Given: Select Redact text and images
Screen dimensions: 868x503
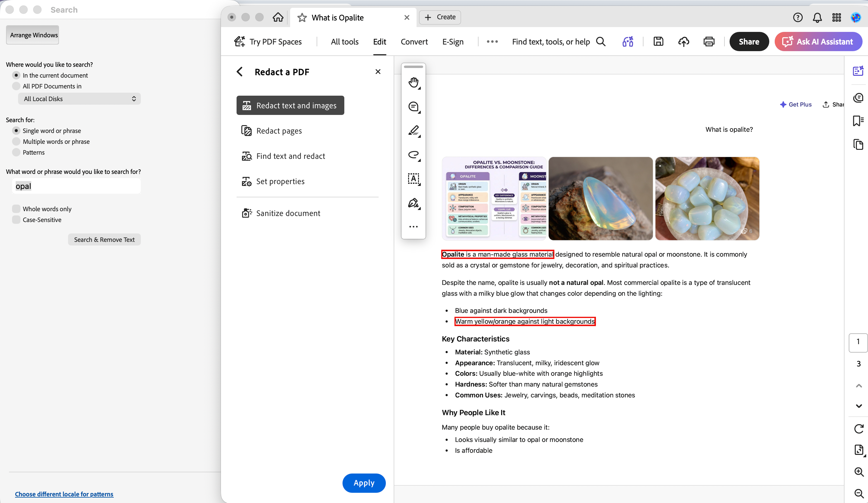Looking at the screenshot, I should click(290, 105).
